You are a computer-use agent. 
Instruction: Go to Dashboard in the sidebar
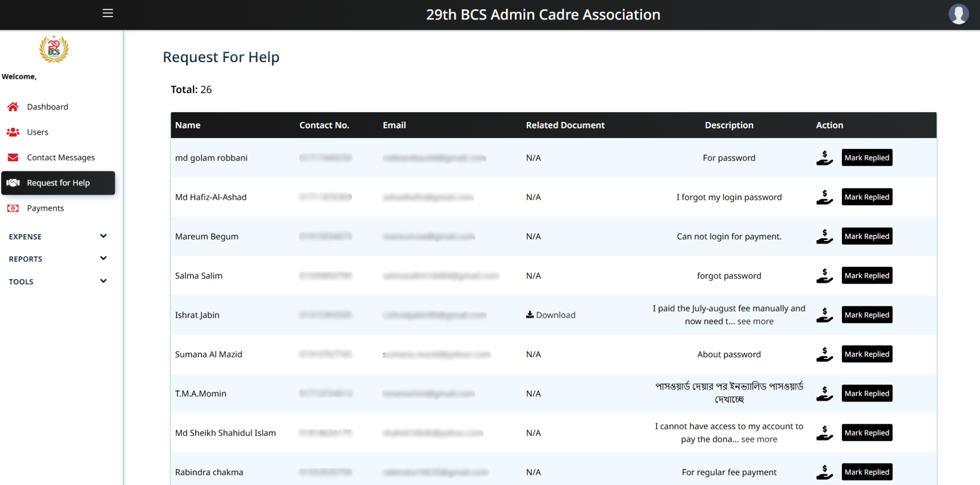coord(47,107)
